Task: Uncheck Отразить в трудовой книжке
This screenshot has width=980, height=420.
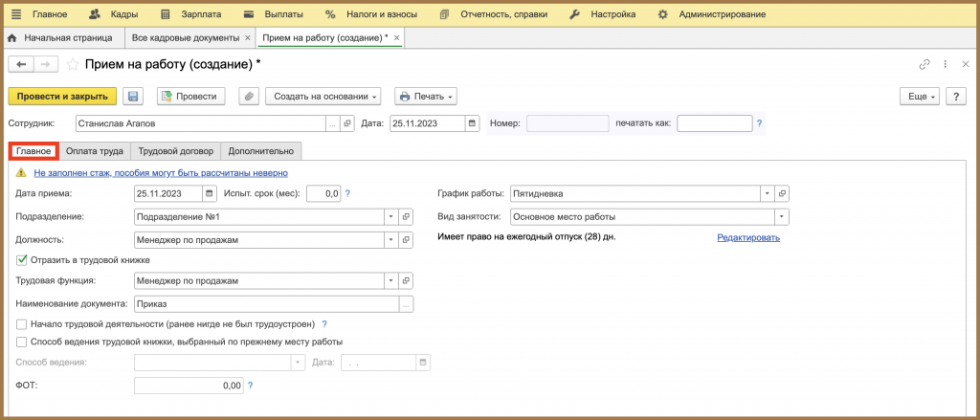Action: point(22,259)
